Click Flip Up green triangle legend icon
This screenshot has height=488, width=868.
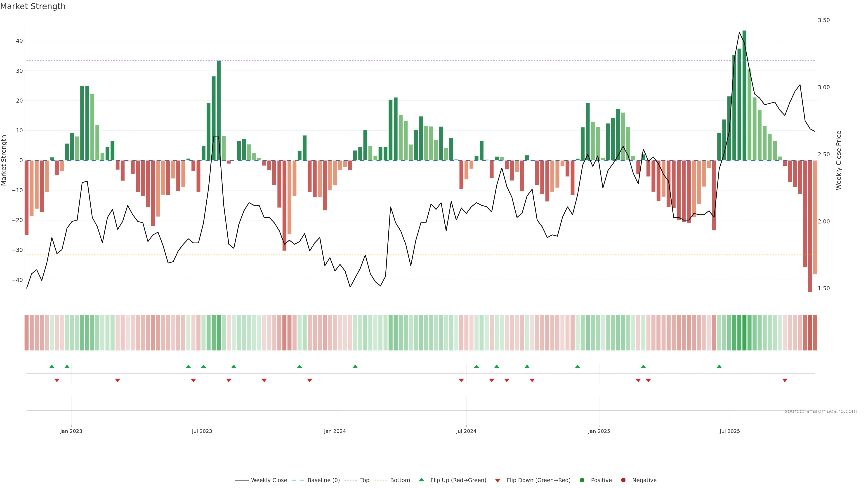coord(421,480)
